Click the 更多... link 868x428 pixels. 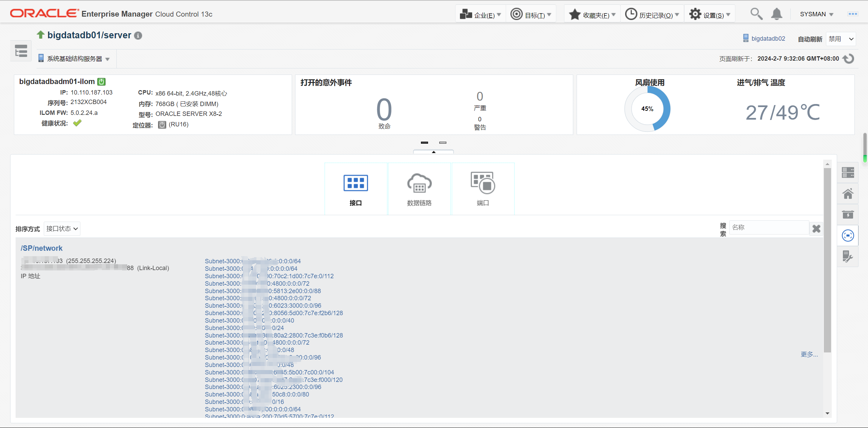point(809,354)
